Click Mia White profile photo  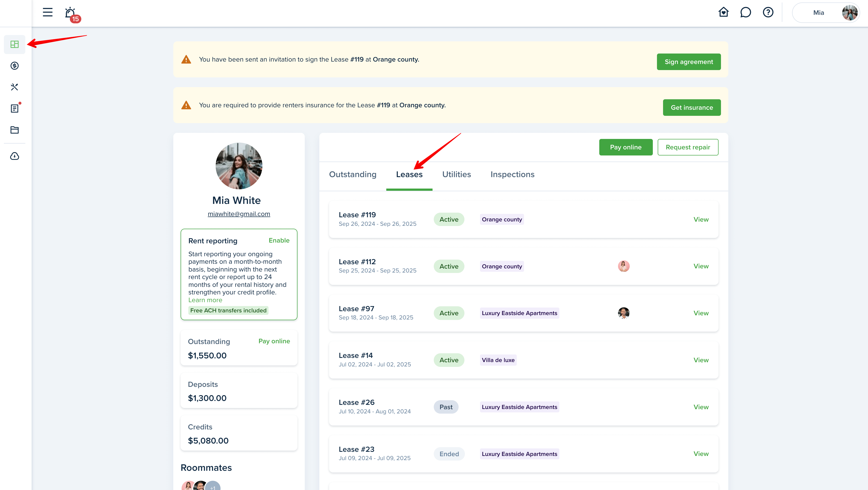point(239,166)
